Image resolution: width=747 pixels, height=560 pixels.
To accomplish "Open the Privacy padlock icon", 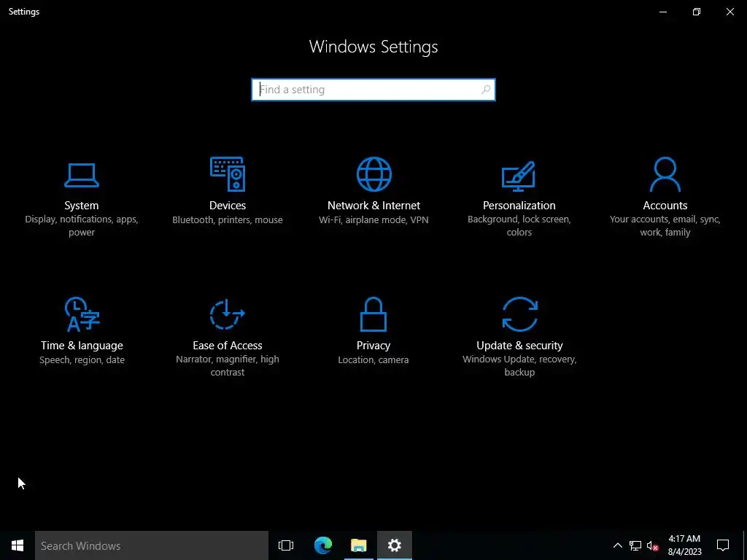I will [x=373, y=314].
